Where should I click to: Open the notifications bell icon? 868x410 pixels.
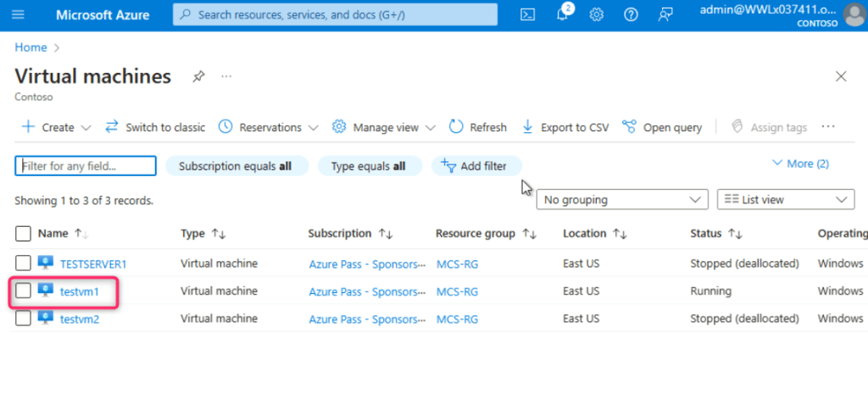point(562,14)
